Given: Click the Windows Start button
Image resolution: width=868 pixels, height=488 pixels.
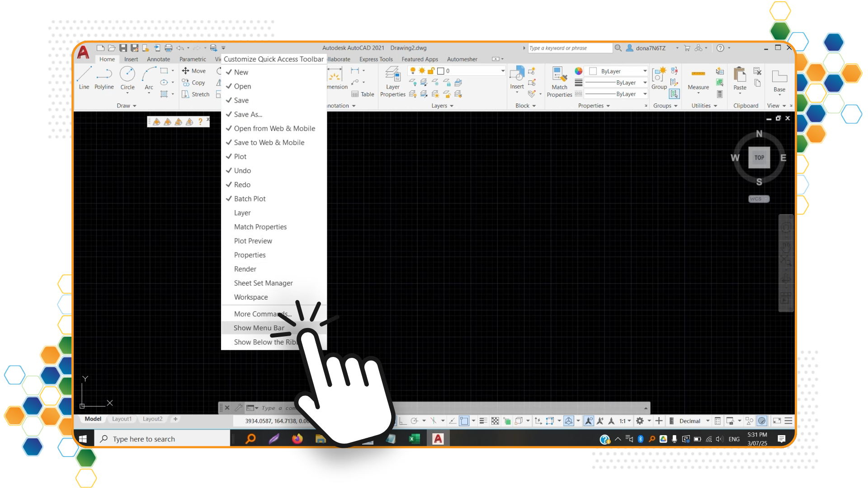Looking at the screenshot, I should 83,439.
